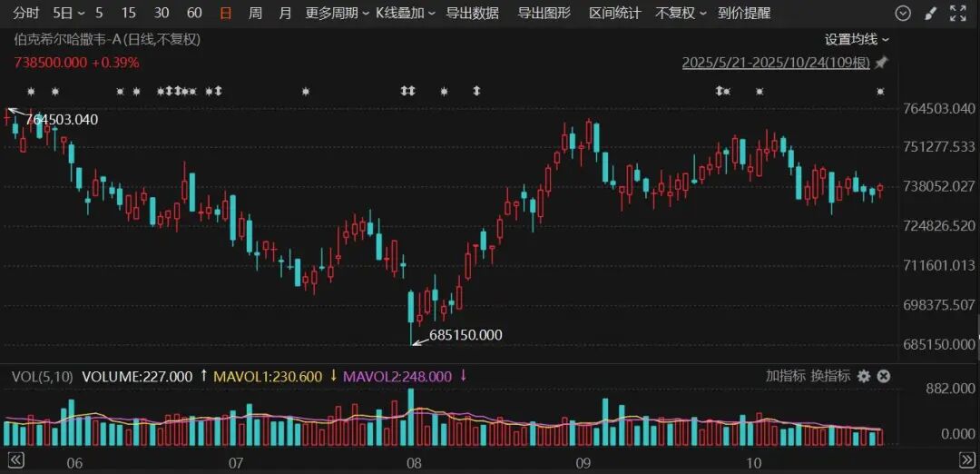Click the 到价提醒 price alert button
Viewport: 980px width, 474px height.
(x=743, y=14)
